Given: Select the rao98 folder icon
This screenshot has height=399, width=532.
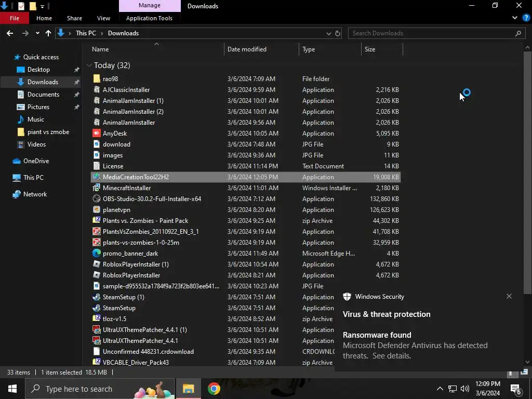Looking at the screenshot, I should coord(97,79).
